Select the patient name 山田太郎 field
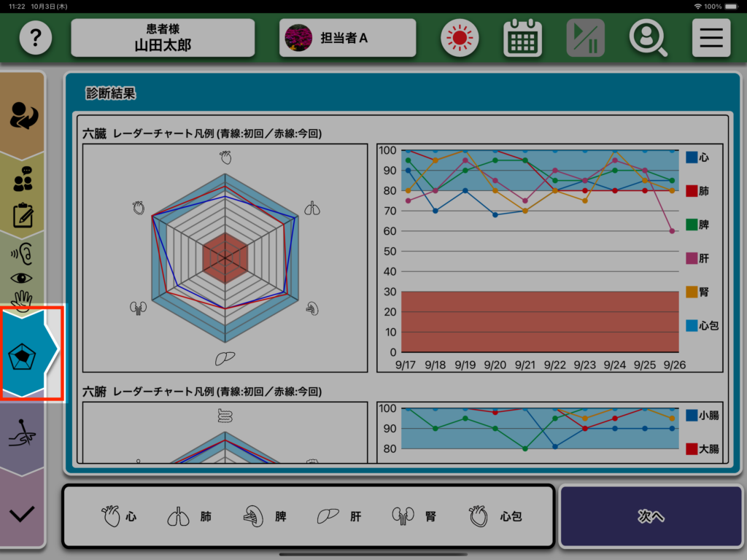Viewport: 747px width, 560px height. 163,38
